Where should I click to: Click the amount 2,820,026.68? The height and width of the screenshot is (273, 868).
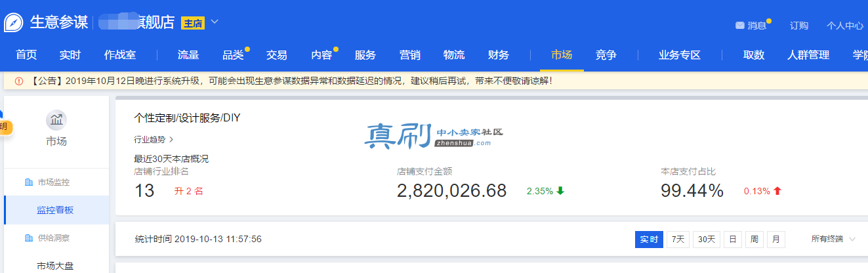coord(452,191)
